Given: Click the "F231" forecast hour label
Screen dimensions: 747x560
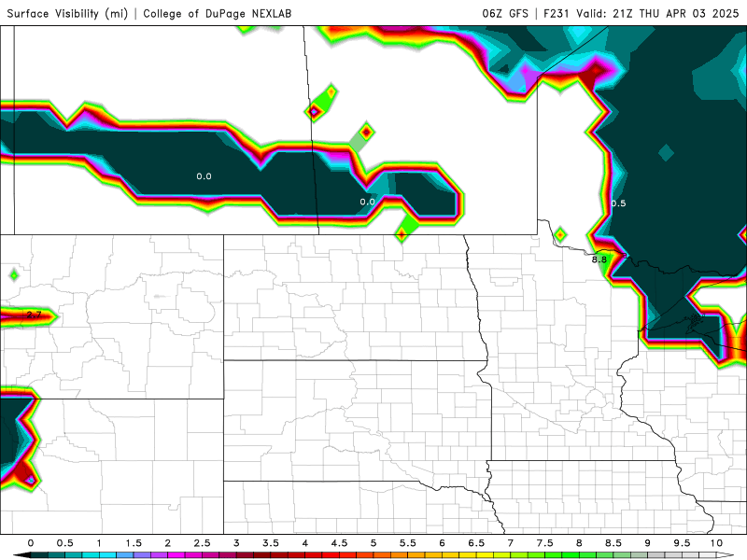Looking at the screenshot, I should pos(557,13).
